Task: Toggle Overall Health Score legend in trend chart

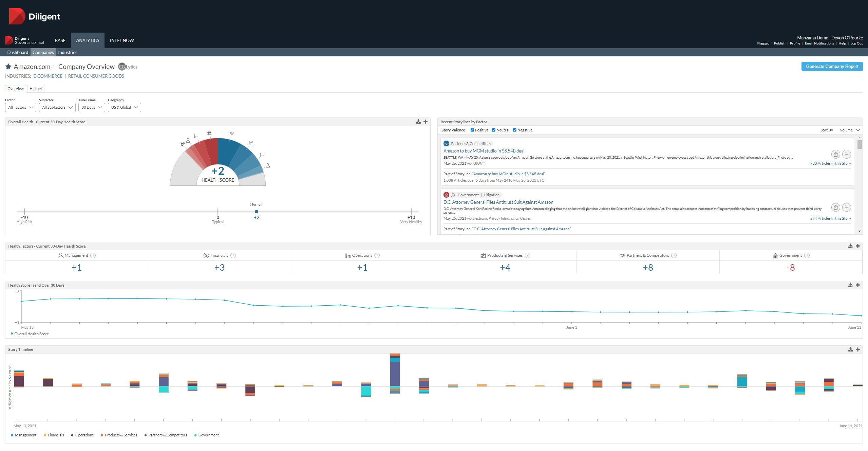Action: point(30,334)
